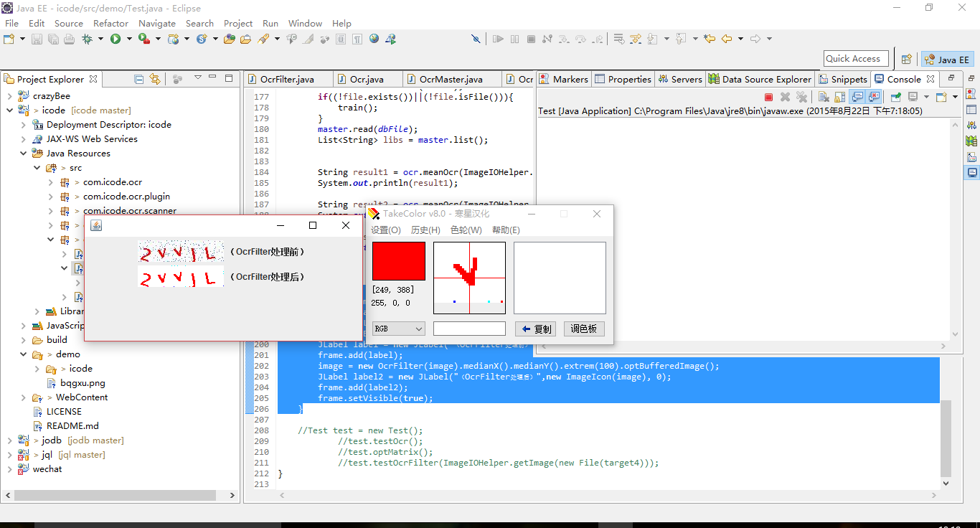The width and height of the screenshot is (980, 528).
Task: Toggle show console when standard out changes
Action: [x=857, y=97]
